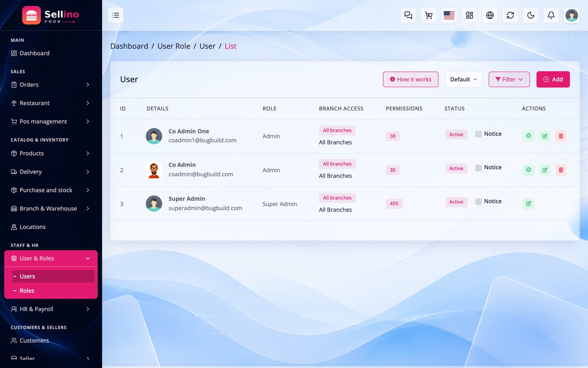Expand the Orders menu
This screenshot has height=368, width=588.
[51, 85]
